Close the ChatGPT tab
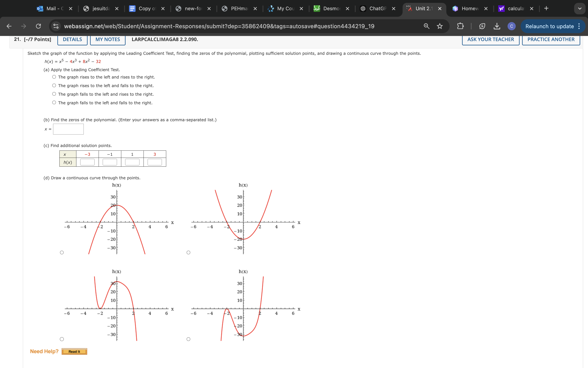 coord(394,9)
